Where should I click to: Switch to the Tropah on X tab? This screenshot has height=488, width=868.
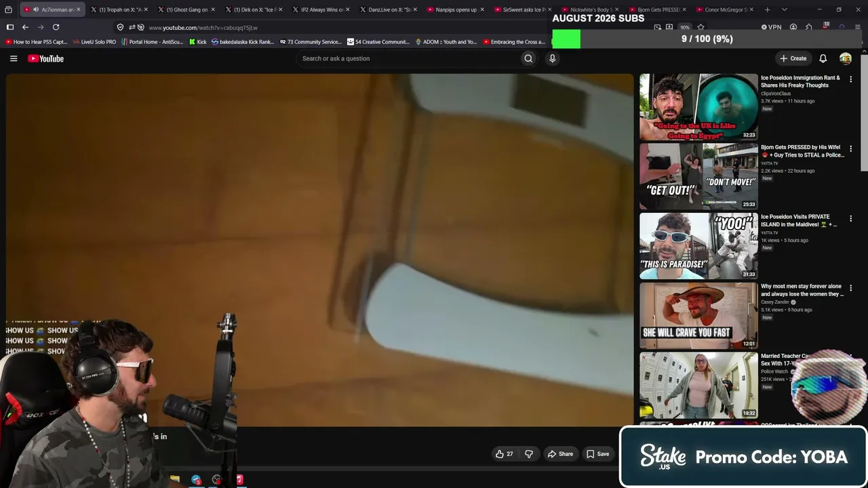[x=119, y=9]
